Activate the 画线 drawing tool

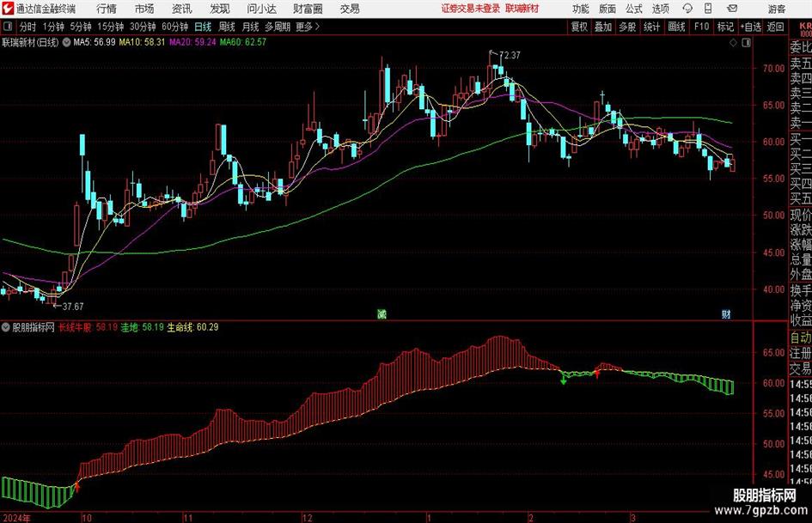[676, 27]
